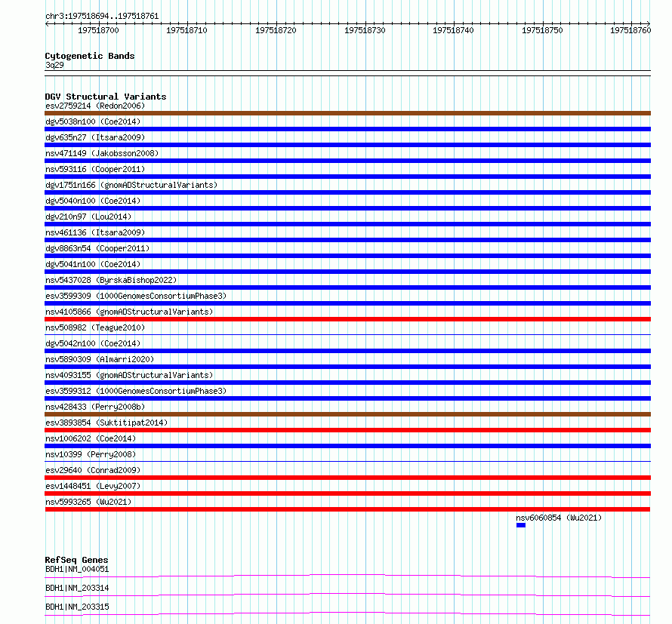Click the brown bar under nsv428433
Viewport: 672px width, 624px height.
click(x=347, y=414)
